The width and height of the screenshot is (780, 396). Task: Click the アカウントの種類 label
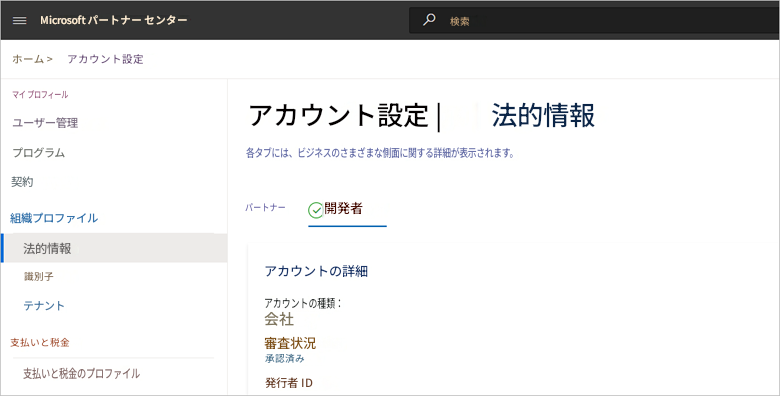click(302, 303)
